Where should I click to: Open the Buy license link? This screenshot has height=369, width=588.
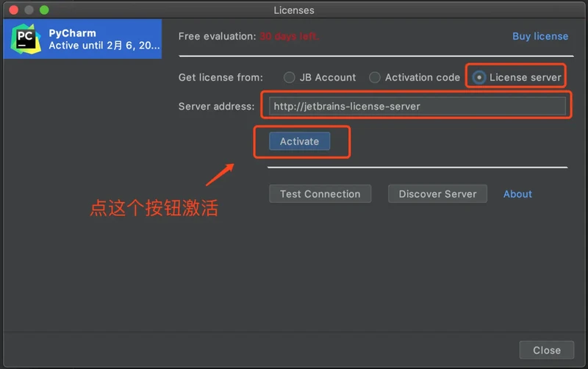click(x=539, y=36)
